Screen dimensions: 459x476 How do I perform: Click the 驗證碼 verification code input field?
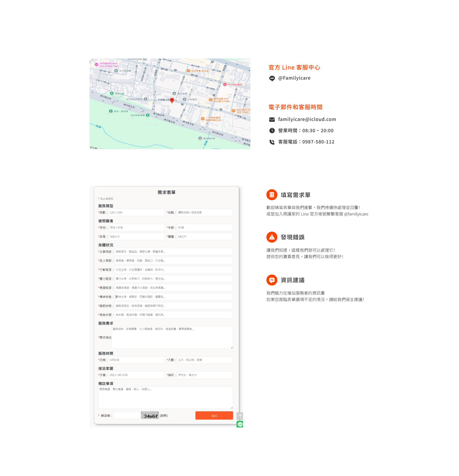pyautogui.click(x=126, y=415)
